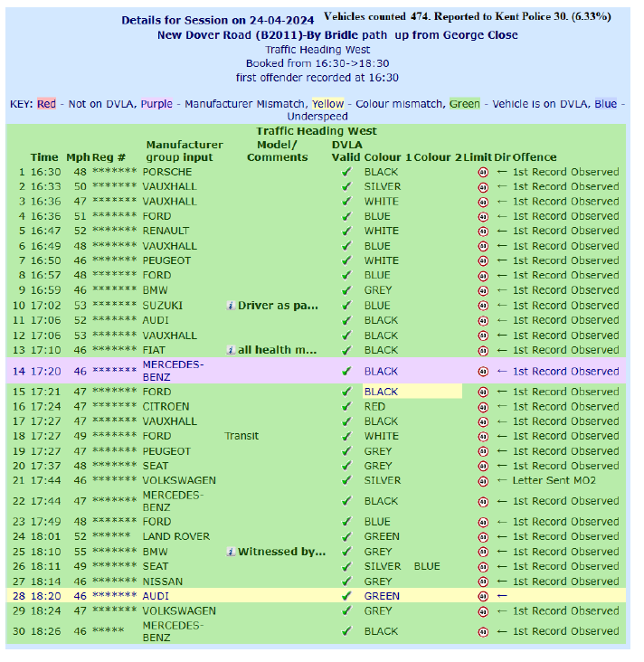The width and height of the screenshot is (644, 662).
Task: Click the Yellow key label
Action: coord(328,104)
